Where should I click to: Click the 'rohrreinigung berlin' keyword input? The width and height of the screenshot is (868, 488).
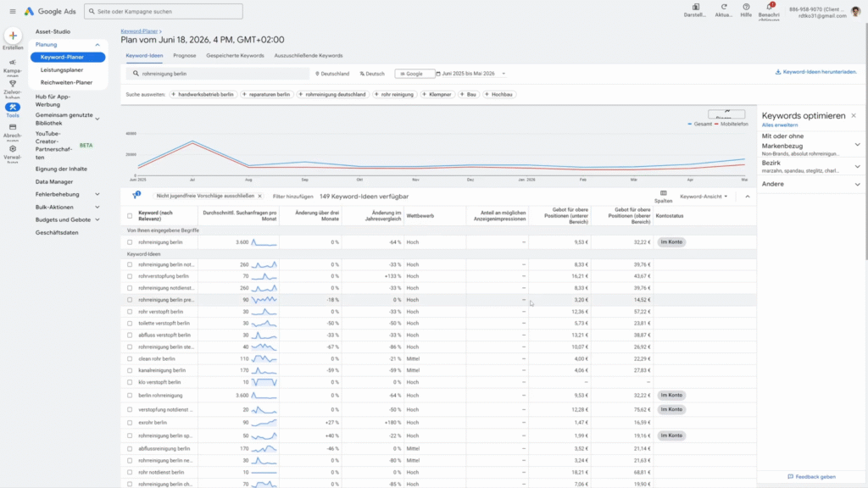pyautogui.click(x=218, y=74)
